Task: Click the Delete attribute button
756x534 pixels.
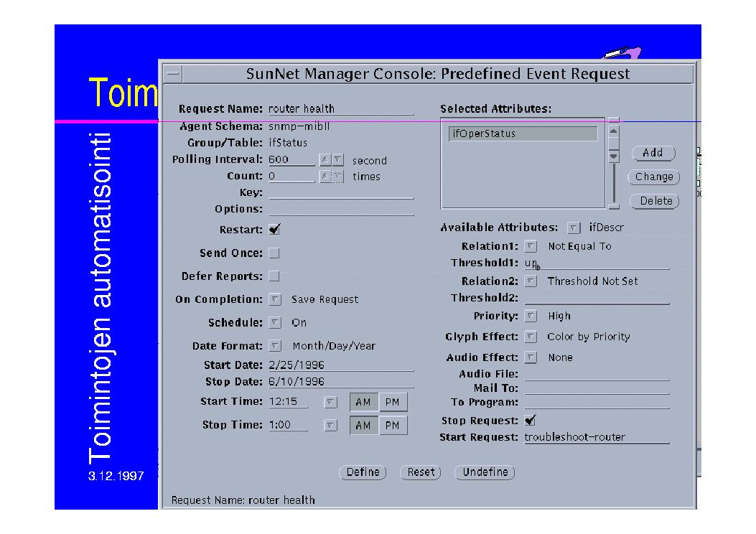Action: (x=655, y=201)
